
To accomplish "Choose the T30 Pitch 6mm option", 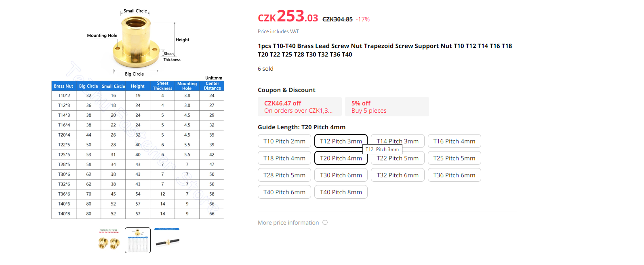I will [x=341, y=175].
